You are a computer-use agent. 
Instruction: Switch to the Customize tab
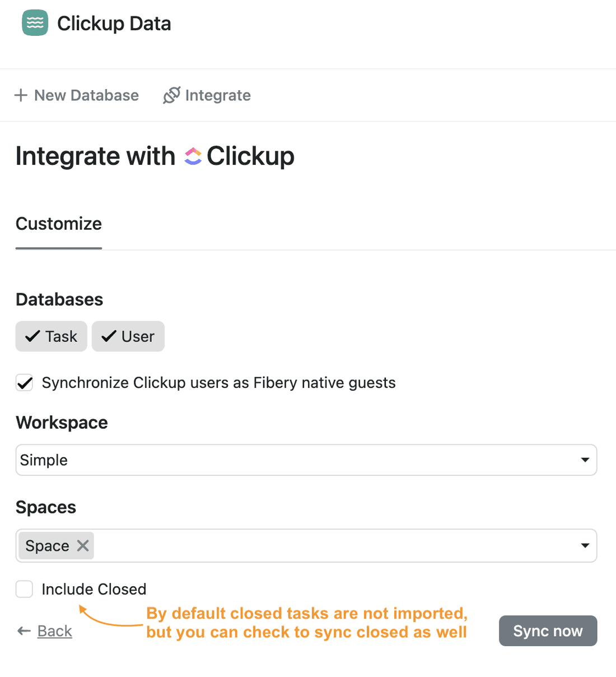(58, 224)
